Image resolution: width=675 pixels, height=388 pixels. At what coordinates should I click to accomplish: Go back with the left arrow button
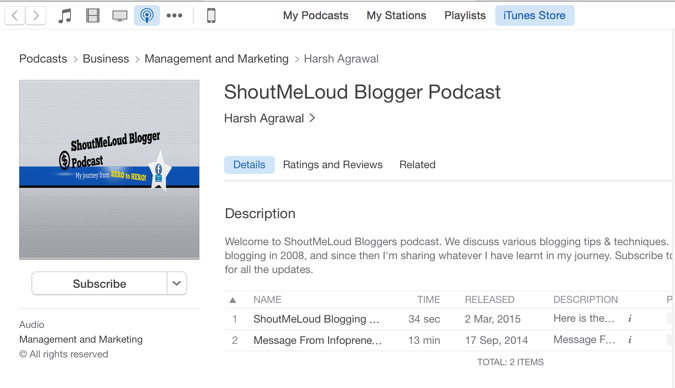15,16
